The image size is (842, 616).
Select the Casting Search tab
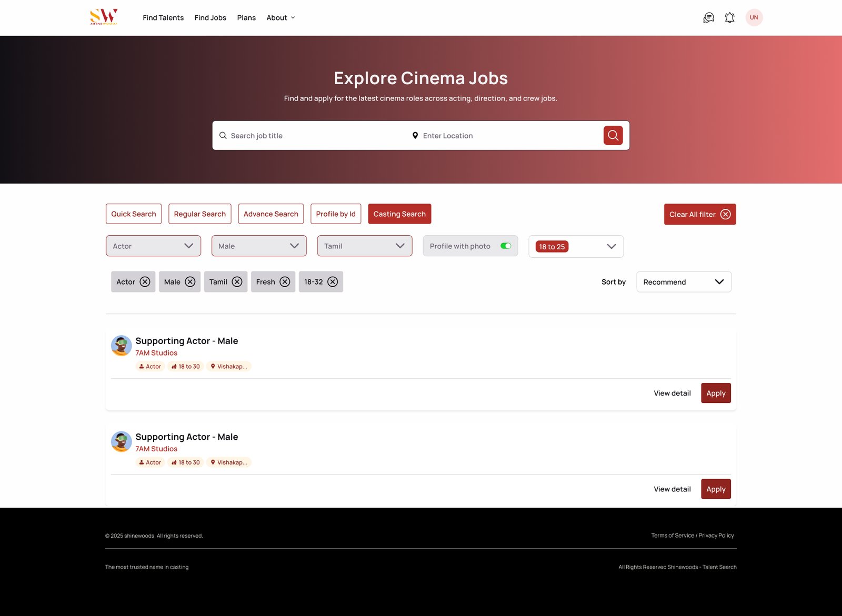(399, 214)
